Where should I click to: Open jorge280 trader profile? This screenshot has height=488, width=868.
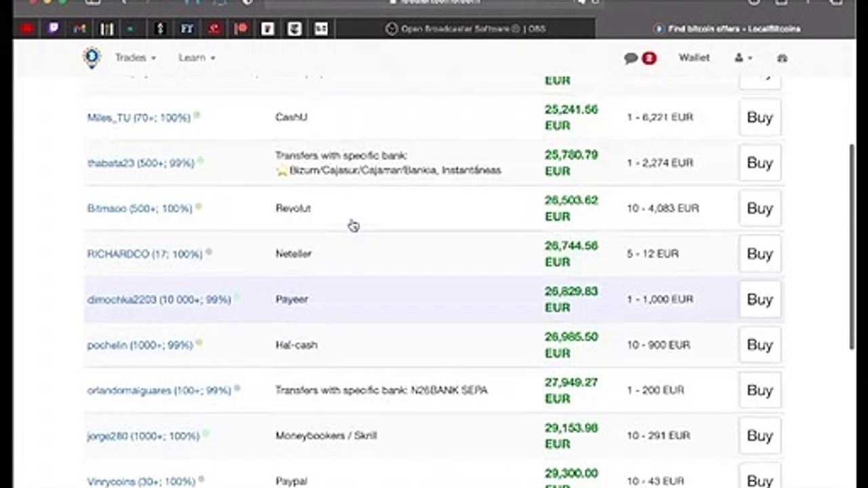click(x=143, y=436)
